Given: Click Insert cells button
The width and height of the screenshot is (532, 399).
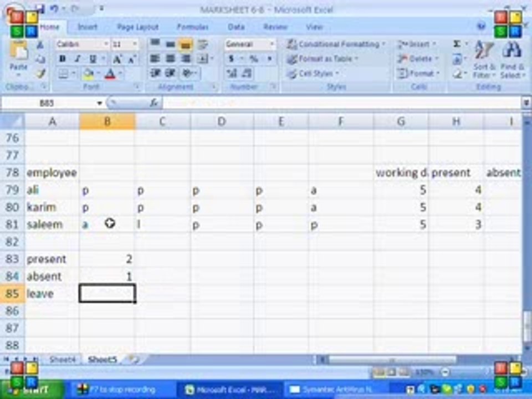Looking at the screenshot, I should pos(417,44).
